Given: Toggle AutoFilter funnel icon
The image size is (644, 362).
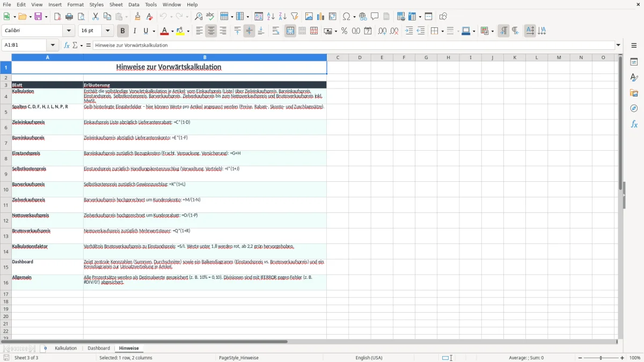Looking at the screenshot, I should coord(294,17).
